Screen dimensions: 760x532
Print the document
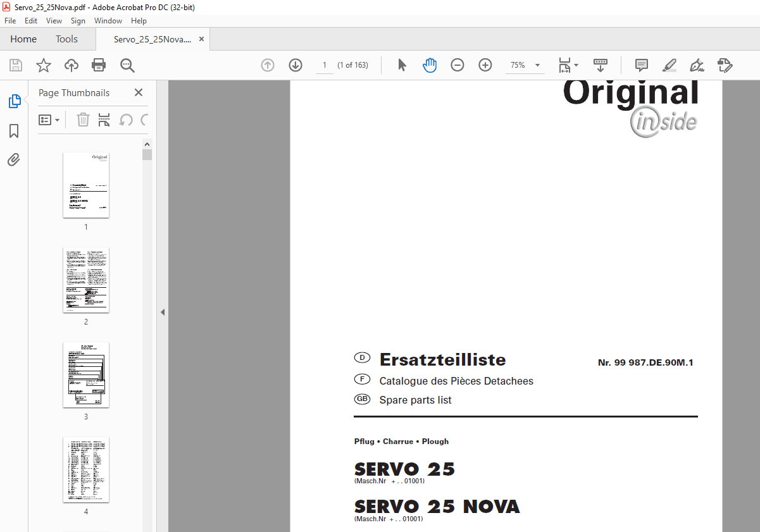click(x=99, y=65)
